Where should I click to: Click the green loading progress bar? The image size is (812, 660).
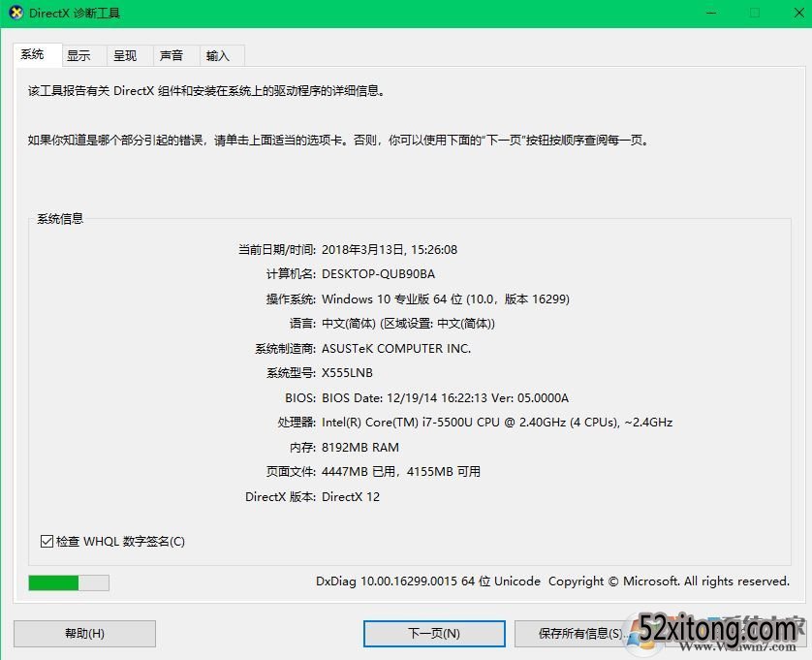tap(69, 582)
